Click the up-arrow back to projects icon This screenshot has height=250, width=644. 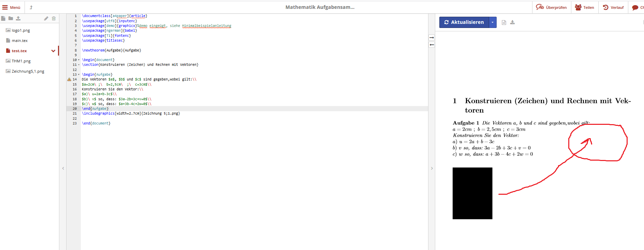click(31, 7)
